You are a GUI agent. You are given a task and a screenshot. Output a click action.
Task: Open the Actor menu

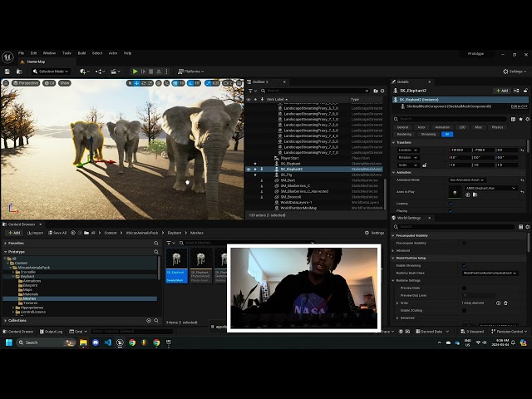point(113,53)
